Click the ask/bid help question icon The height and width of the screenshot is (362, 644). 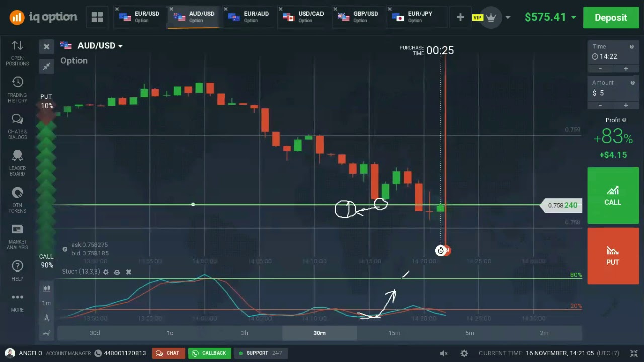pos(65,249)
